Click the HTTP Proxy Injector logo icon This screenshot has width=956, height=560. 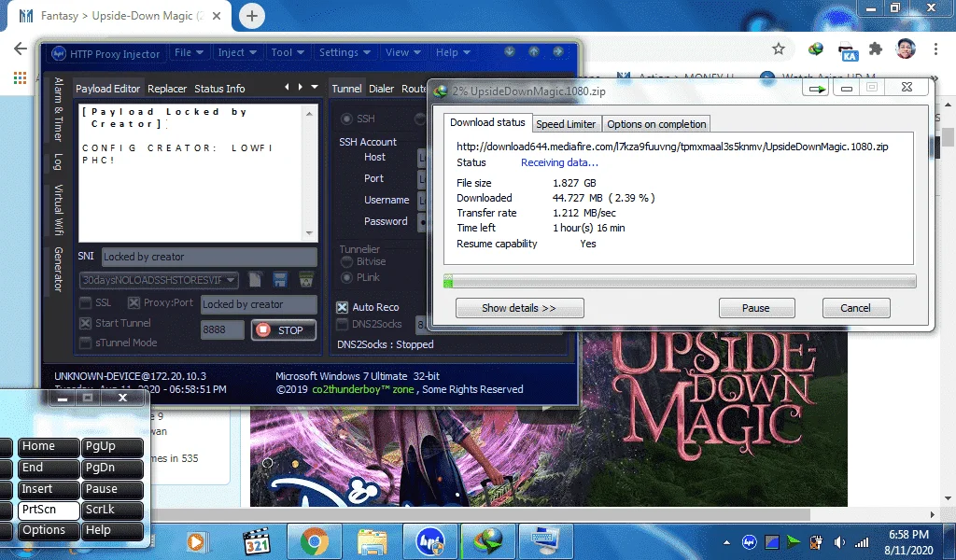pyautogui.click(x=58, y=53)
